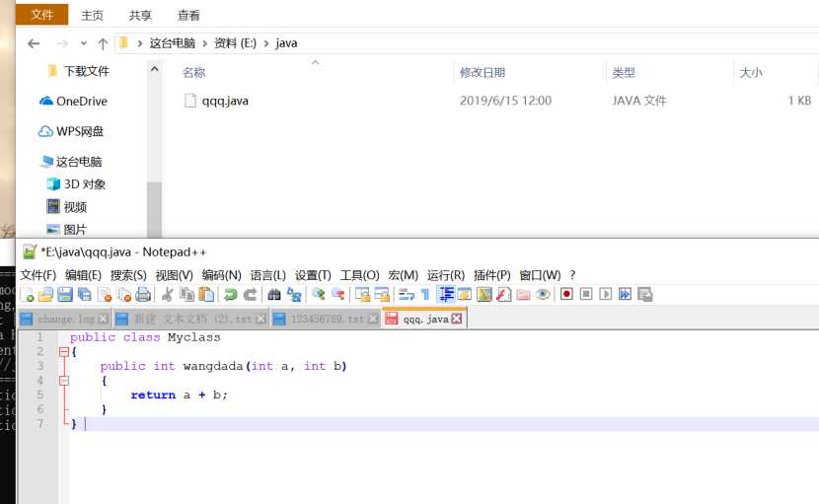Play back the recorded macro
The image size is (819, 504).
point(606,295)
